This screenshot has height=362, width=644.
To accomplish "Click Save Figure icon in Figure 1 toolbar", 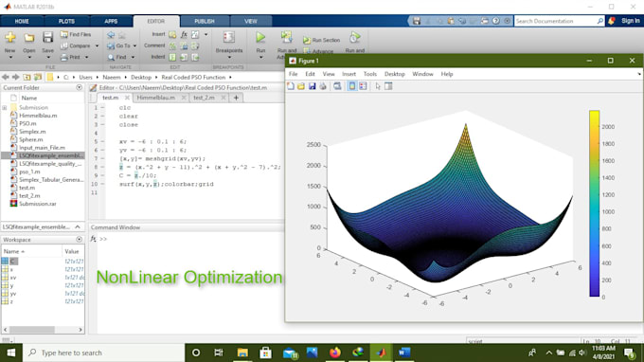I will [313, 86].
